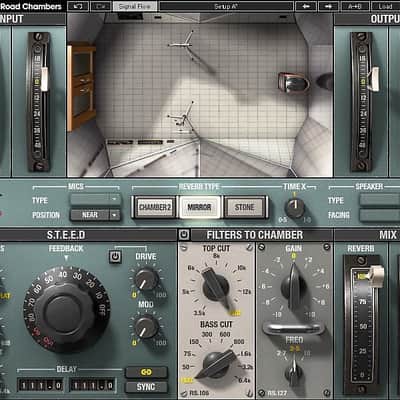Screen dimensions: 400x400
Task: Click the SYNC button under Delay
Action: click(146, 387)
